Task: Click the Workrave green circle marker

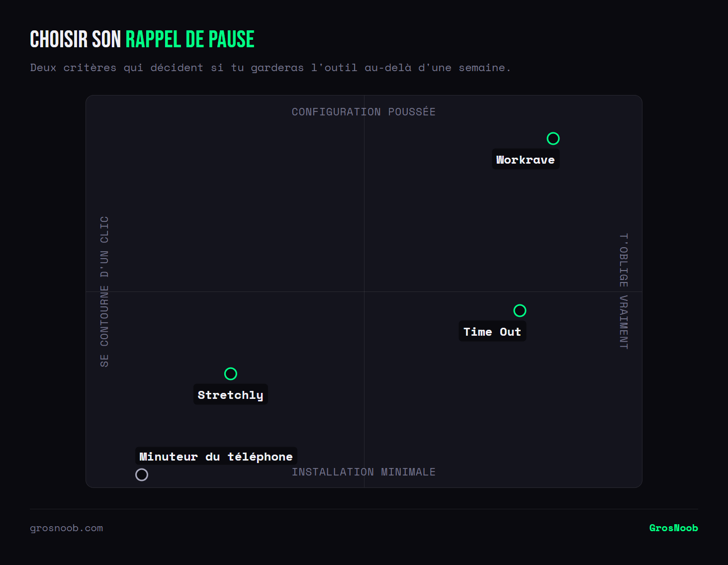Action: 553,138
